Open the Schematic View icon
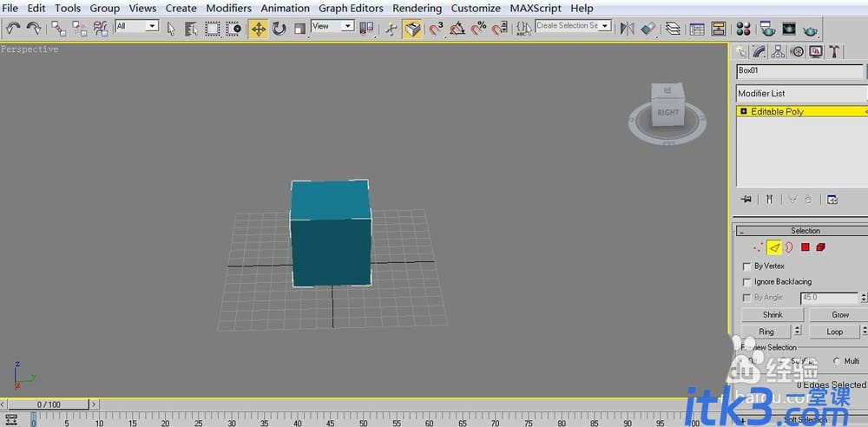 (719, 29)
